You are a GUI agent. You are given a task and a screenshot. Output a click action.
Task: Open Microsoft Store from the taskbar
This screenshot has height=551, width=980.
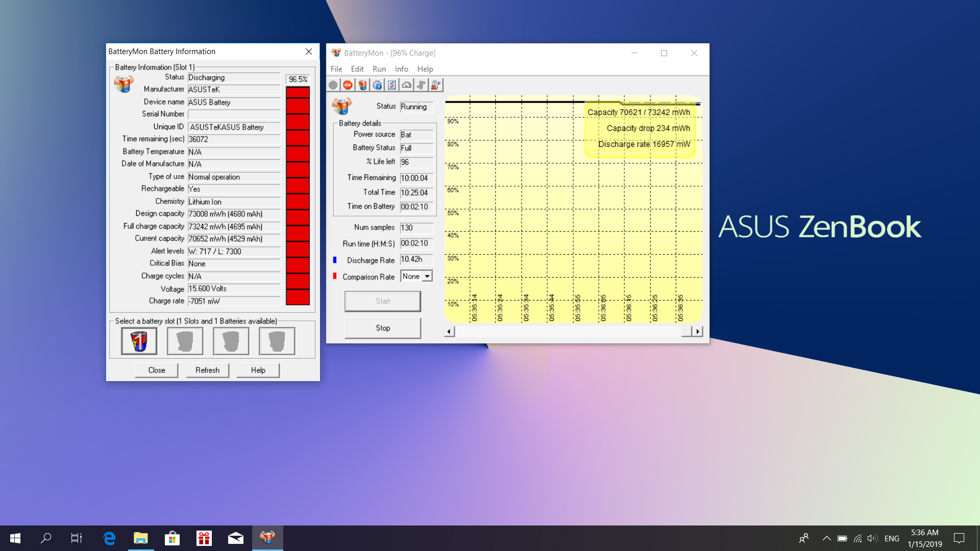click(x=173, y=538)
